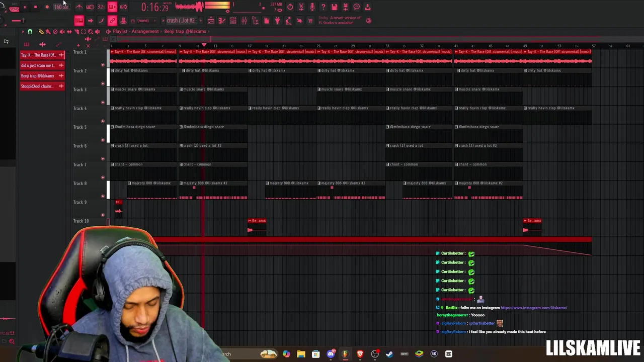
Task: Open the help question mark icon
Action: click(x=323, y=7)
